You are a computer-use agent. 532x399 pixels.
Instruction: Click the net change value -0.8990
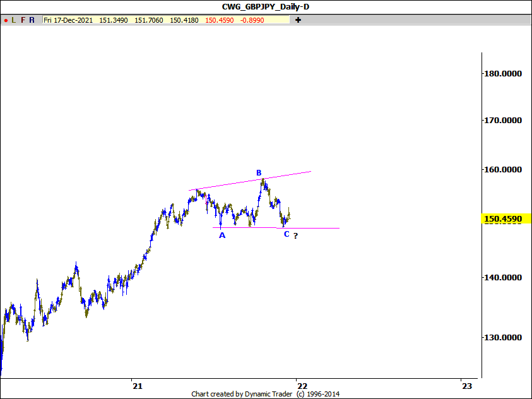[252, 20]
